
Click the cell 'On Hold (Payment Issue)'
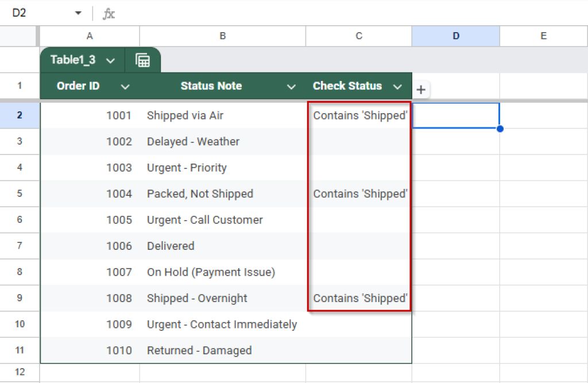pos(222,272)
